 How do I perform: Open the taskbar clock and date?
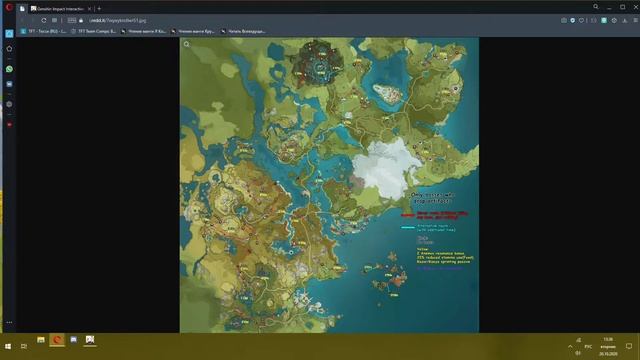pos(608,347)
